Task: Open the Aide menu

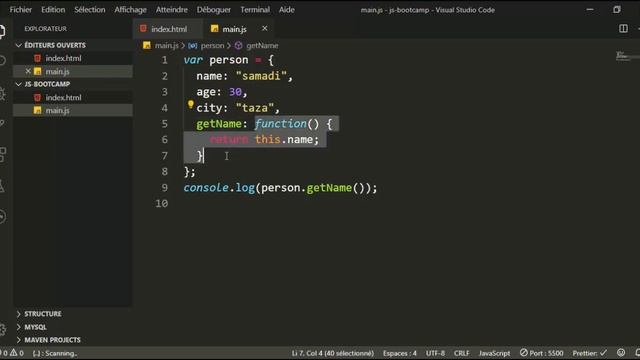Action: point(287,10)
